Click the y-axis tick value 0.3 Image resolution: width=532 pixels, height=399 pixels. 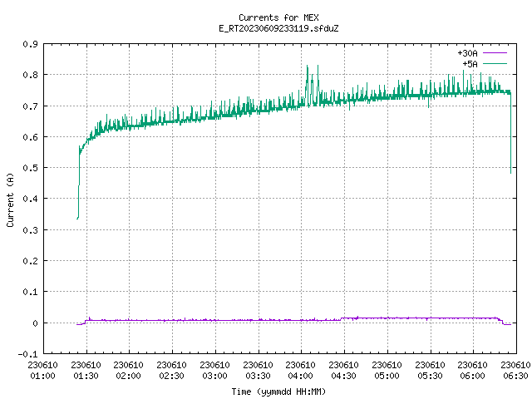30,230
